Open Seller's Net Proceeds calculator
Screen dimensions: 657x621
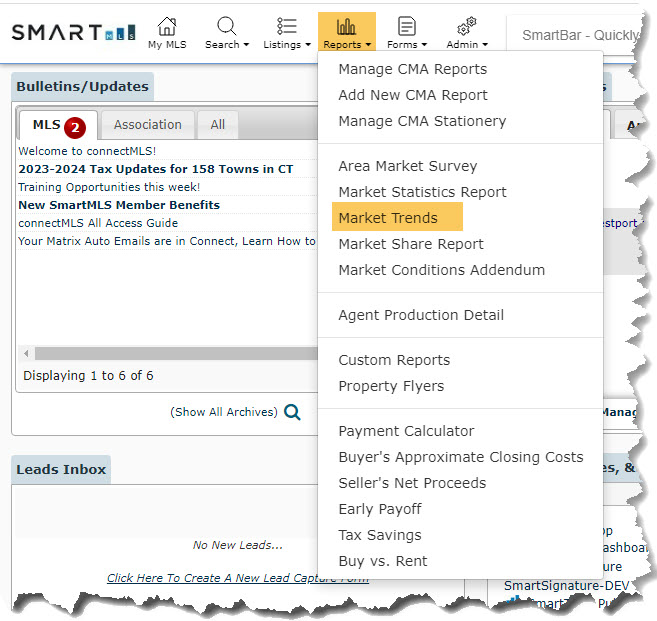pyautogui.click(x=412, y=483)
